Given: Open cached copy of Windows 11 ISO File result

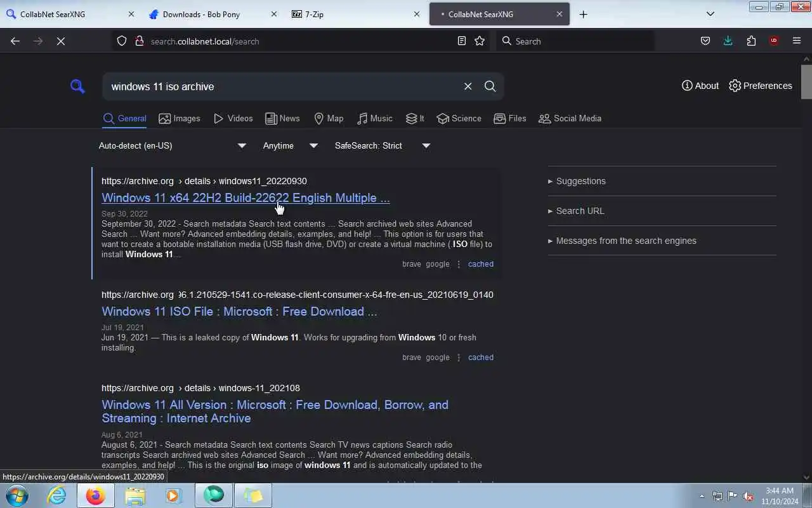Looking at the screenshot, I should click(480, 358).
